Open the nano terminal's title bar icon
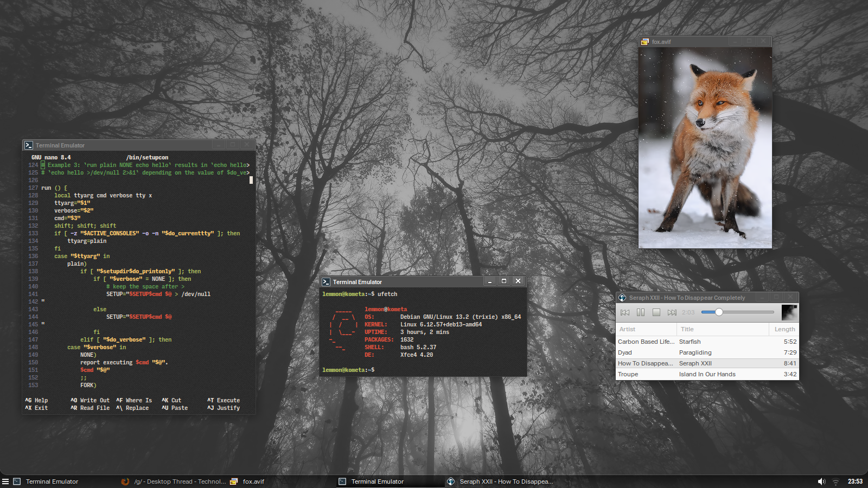The image size is (868, 488). click(x=29, y=145)
